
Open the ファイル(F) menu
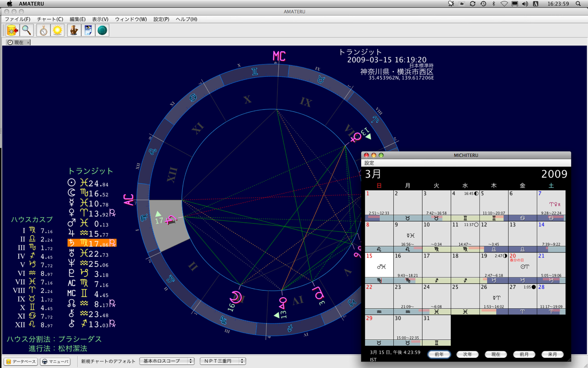17,19
